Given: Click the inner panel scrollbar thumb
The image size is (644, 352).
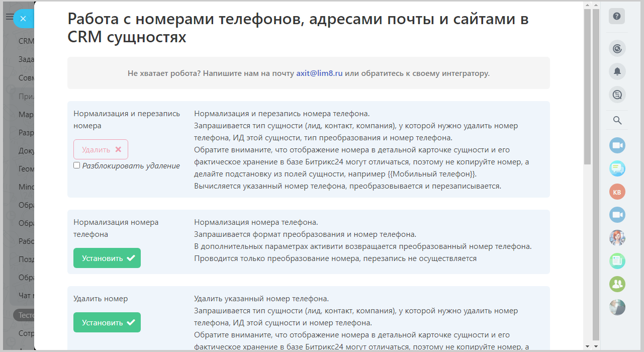Looking at the screenshot, I should coord(587,85).
